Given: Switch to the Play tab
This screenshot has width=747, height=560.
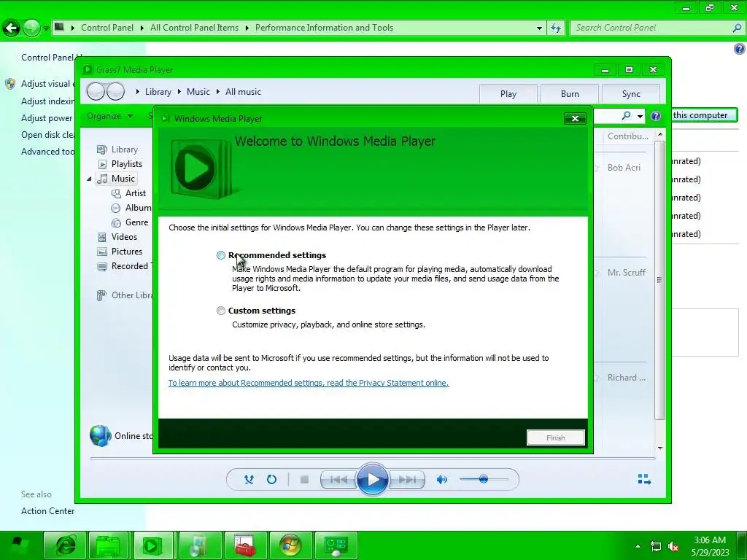Looking at the screenshot, I should [508, 94].
